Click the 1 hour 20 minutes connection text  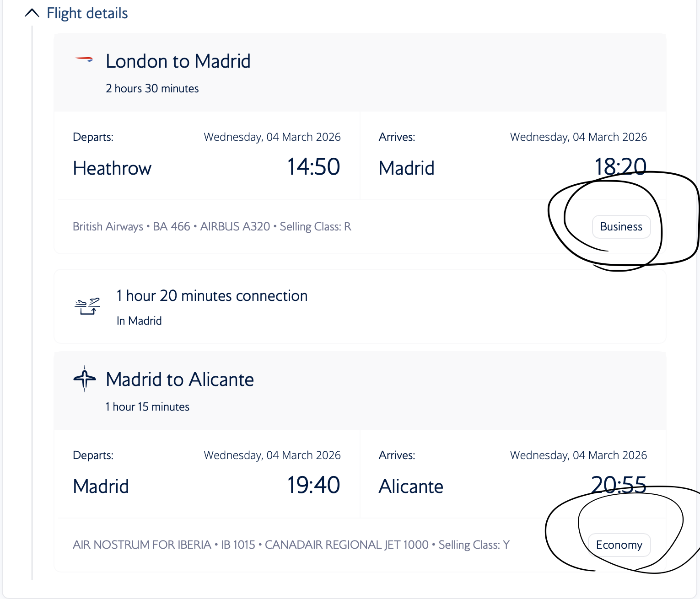pyautogui.click(x=212, y=296)
